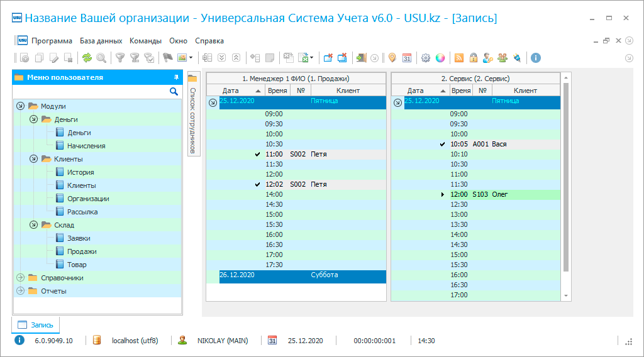The image size is (644, 357).
Task: Select the 12:00 S103 Олег appointment
Action: pyautogui.click(x=475, y=194)
